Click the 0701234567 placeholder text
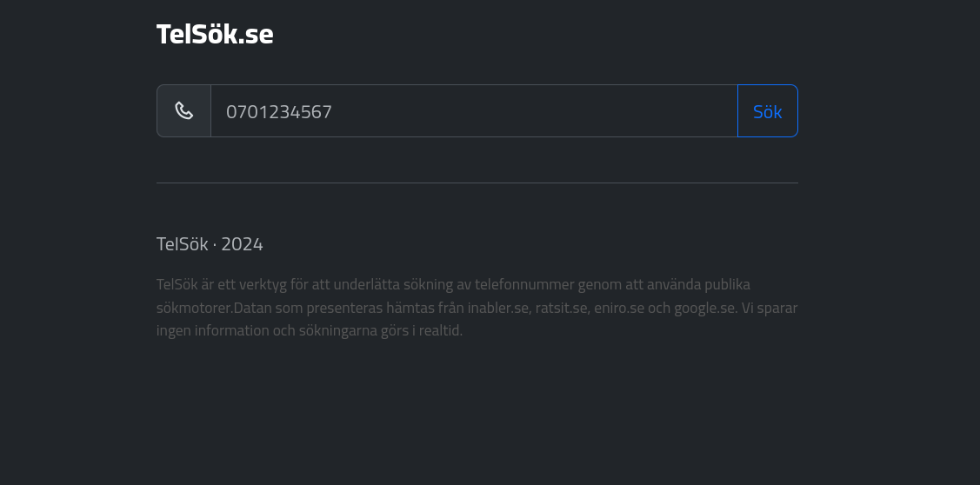The height and width of the screenshot is (485, 980). pos(279,112)
